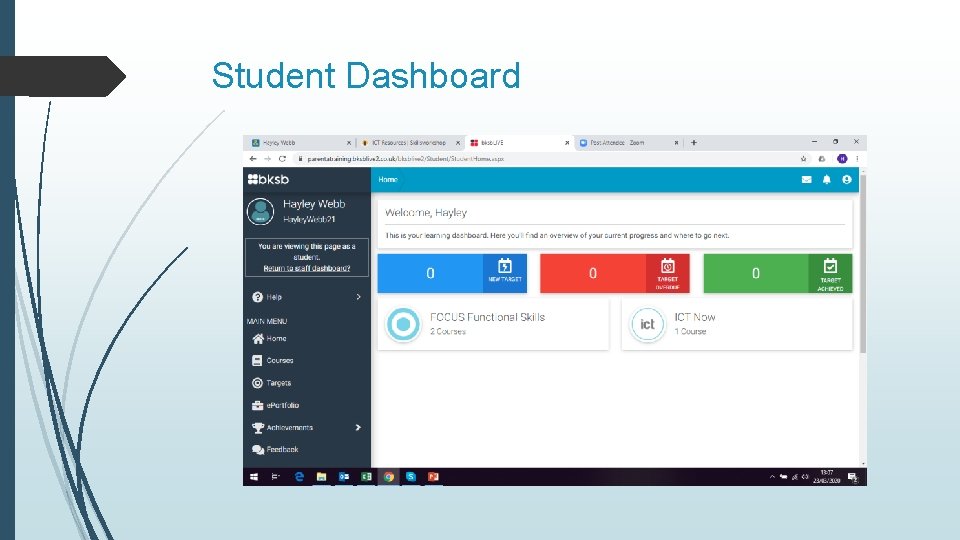Click the Welcome, Hayley heading
The image size is (960, 540).
pos(426,212)
